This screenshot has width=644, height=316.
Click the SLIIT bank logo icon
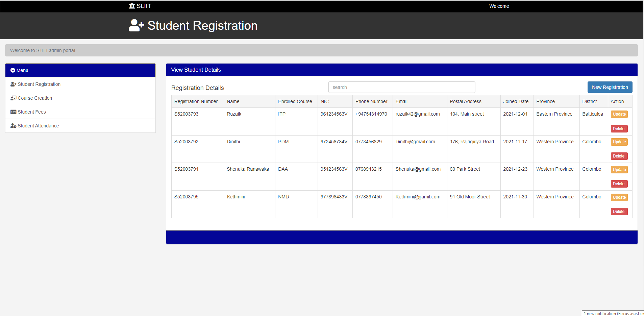point(131,6)
